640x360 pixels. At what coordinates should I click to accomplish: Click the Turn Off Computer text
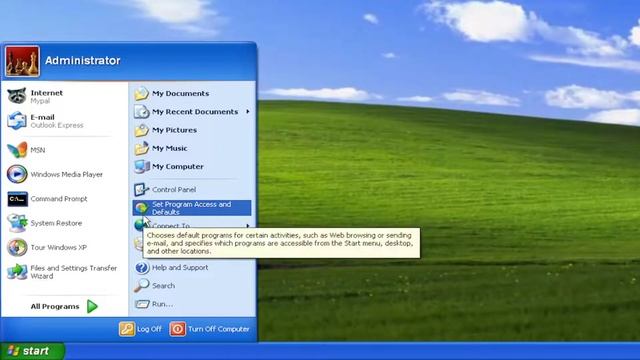coord(219,329)
